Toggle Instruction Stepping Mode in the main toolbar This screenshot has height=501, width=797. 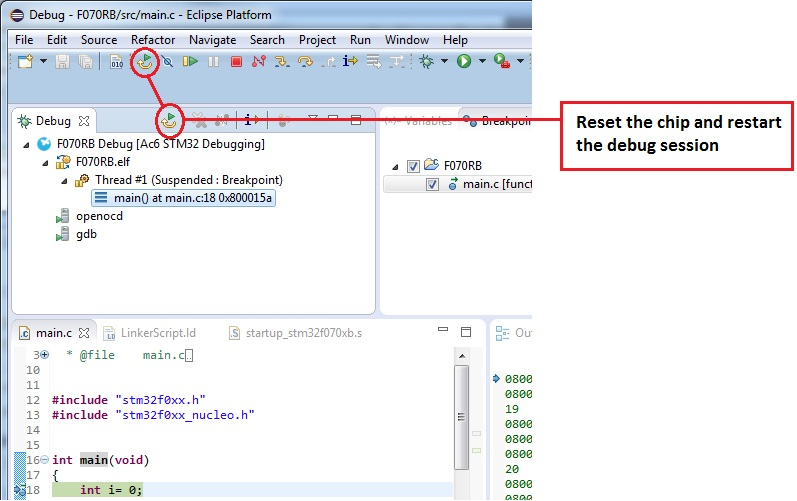[x=350, y=62]
